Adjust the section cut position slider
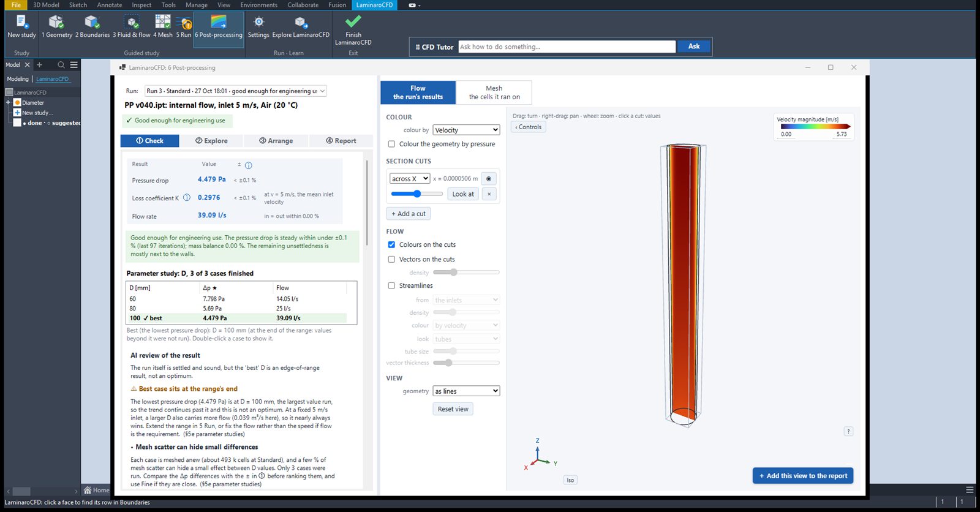Image resolution: width=980 pixels, height=512 pixels. [x=417, y=194]
